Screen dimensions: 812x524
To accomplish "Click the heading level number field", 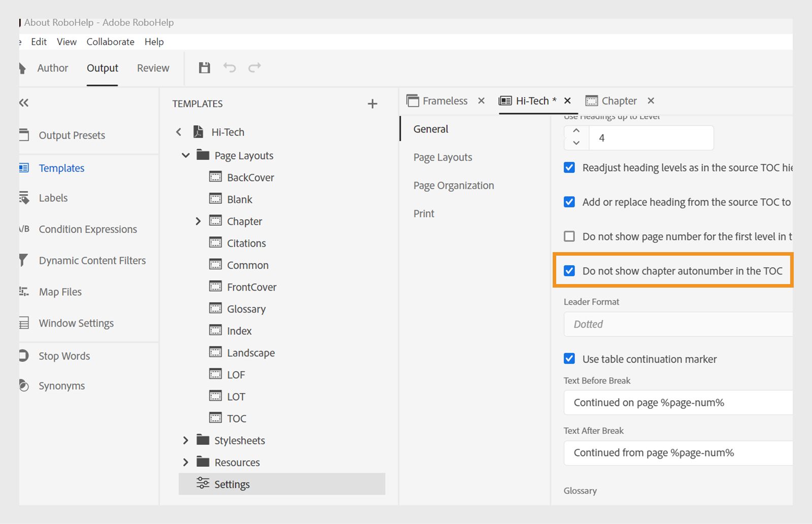I will click(x=651, y=138).
